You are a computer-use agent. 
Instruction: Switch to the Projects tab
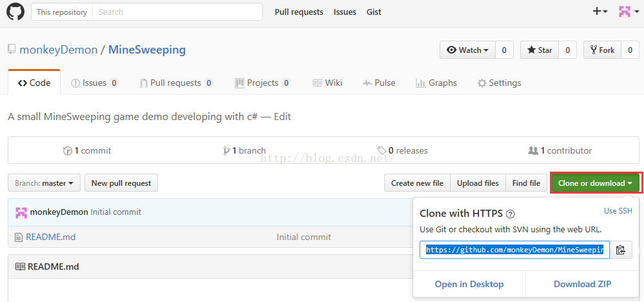tap(263, 83)
